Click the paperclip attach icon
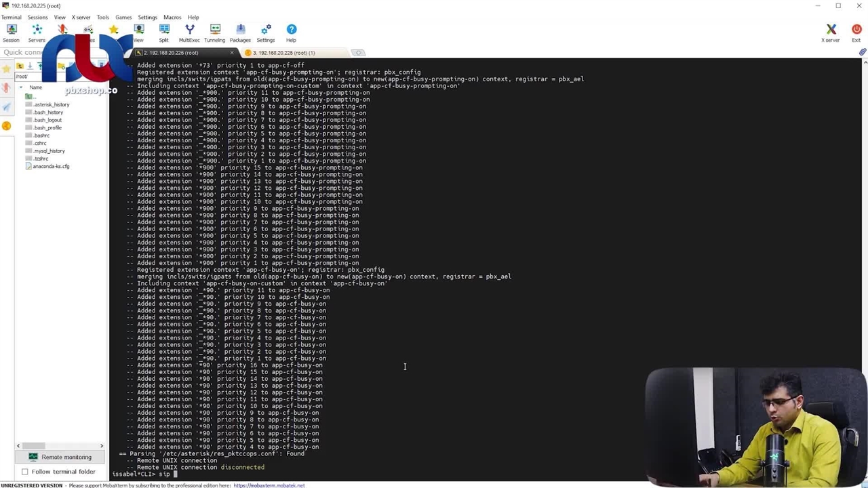This screenshot has width=868, height=488. click(x=862, y=52)
